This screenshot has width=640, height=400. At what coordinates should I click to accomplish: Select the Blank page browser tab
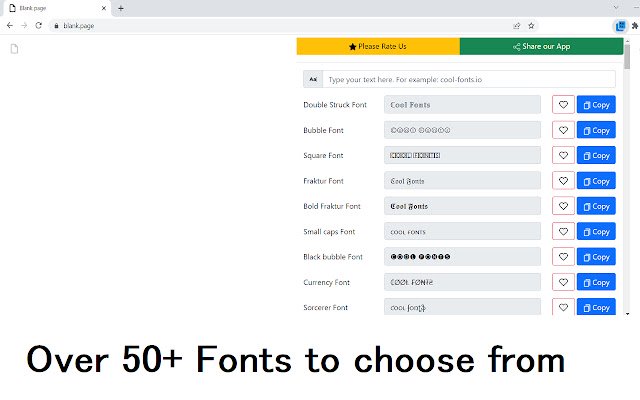coord(57,8)
